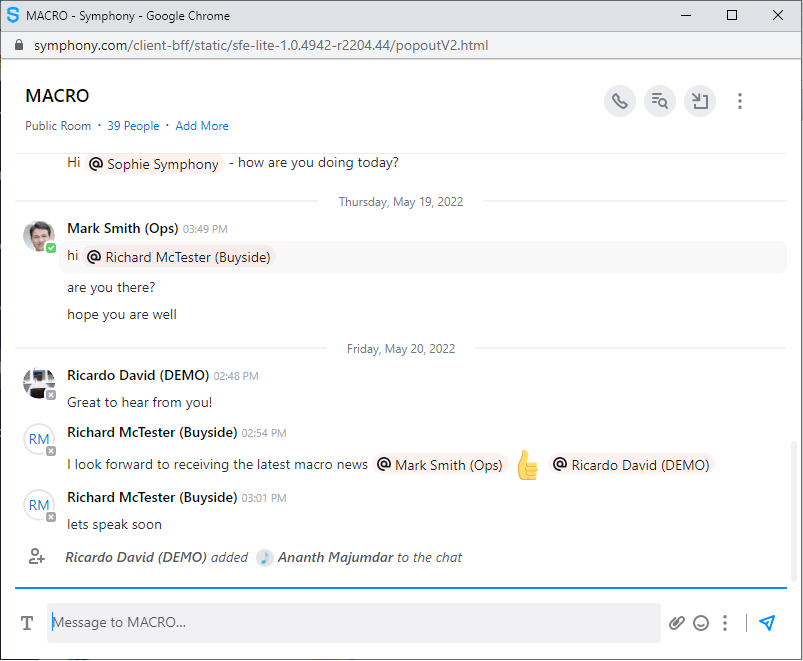
Task: Open the Mark Smith (Ops) mention tag
Action: point(440,465)
